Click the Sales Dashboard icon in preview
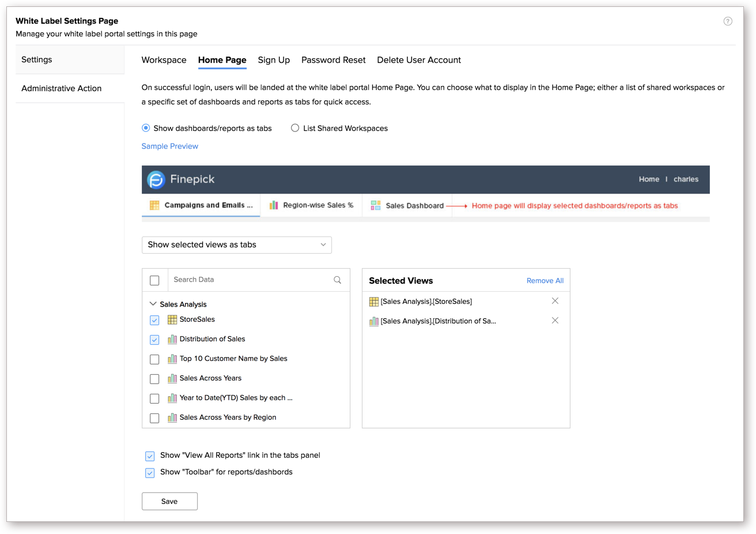This screenshot has height=534, width=756. click(376, 205)
